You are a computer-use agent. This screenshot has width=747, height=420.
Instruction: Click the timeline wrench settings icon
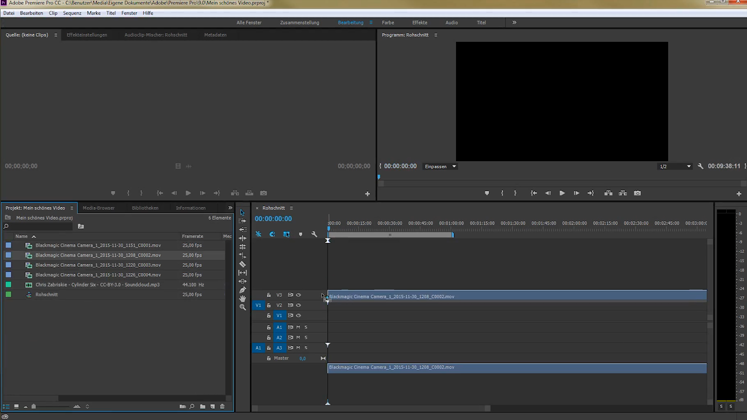pyautogui.click(x=314, y=235)
